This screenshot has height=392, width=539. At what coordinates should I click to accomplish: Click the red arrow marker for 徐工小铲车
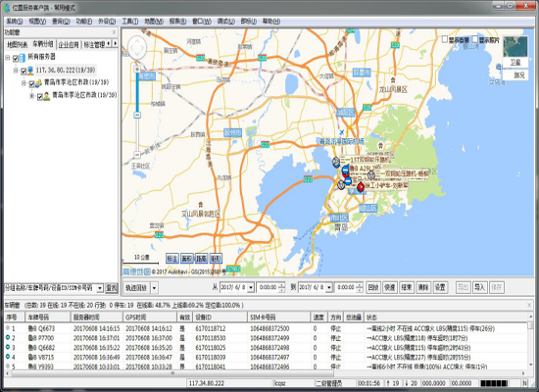coord(361,187)
